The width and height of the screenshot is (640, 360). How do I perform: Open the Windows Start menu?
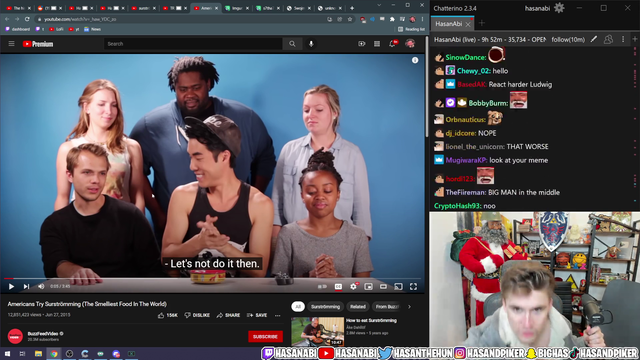coord(7,353)
